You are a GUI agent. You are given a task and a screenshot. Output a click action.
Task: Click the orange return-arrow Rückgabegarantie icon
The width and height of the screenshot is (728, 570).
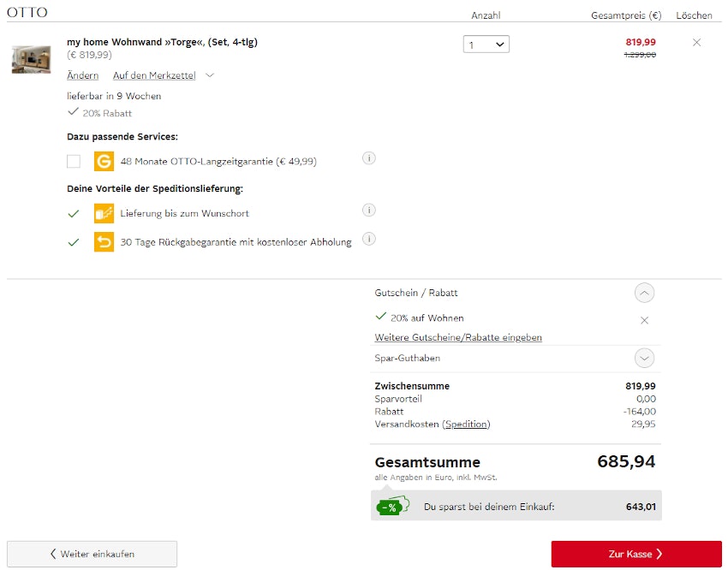coord(104,242)
